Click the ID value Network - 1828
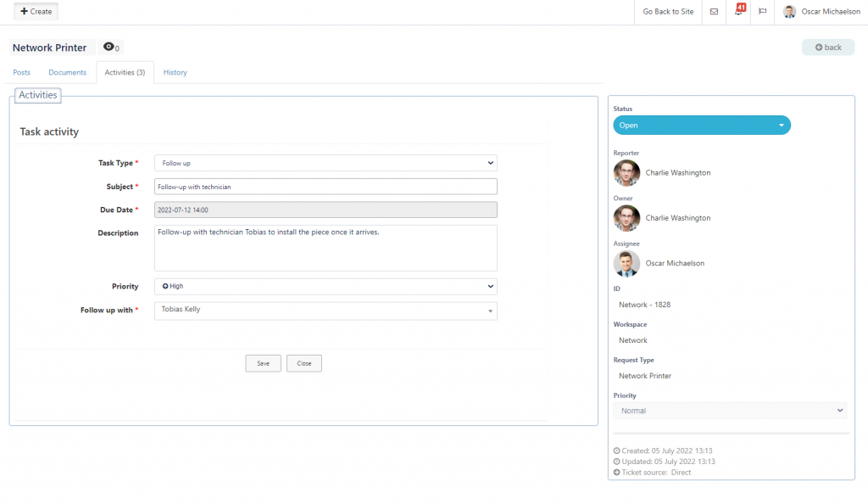 tap(644, 305)
